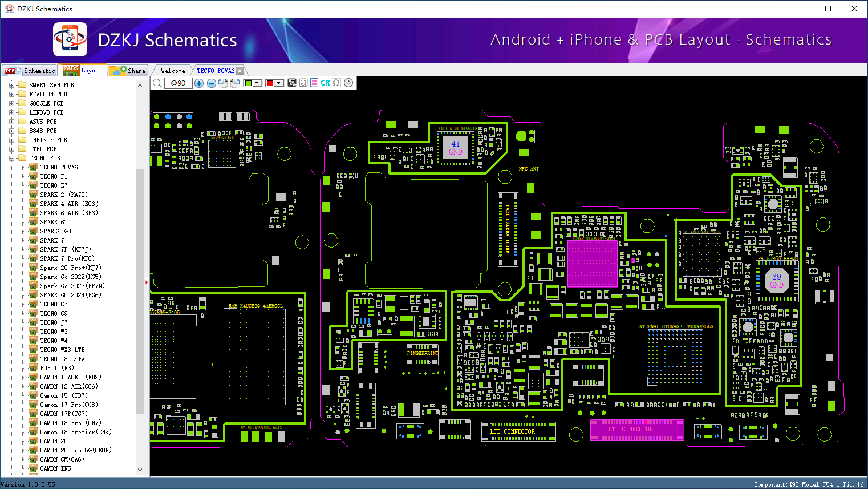The height and width of the screenshot is (489, 868).
Task: Pick the green color swatch
Action: click(x=248, y=83)
